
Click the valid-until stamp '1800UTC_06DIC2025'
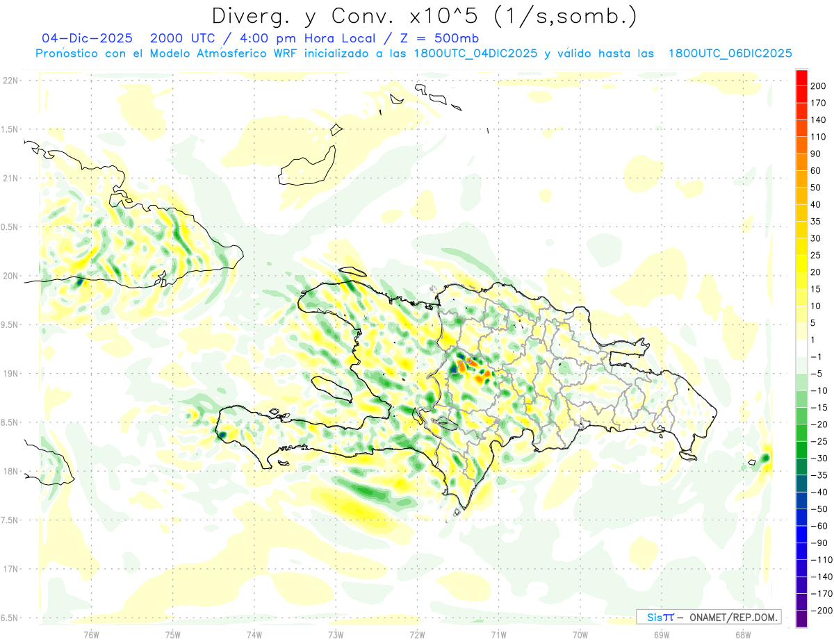pyautogui.click(x=730, y=53)
